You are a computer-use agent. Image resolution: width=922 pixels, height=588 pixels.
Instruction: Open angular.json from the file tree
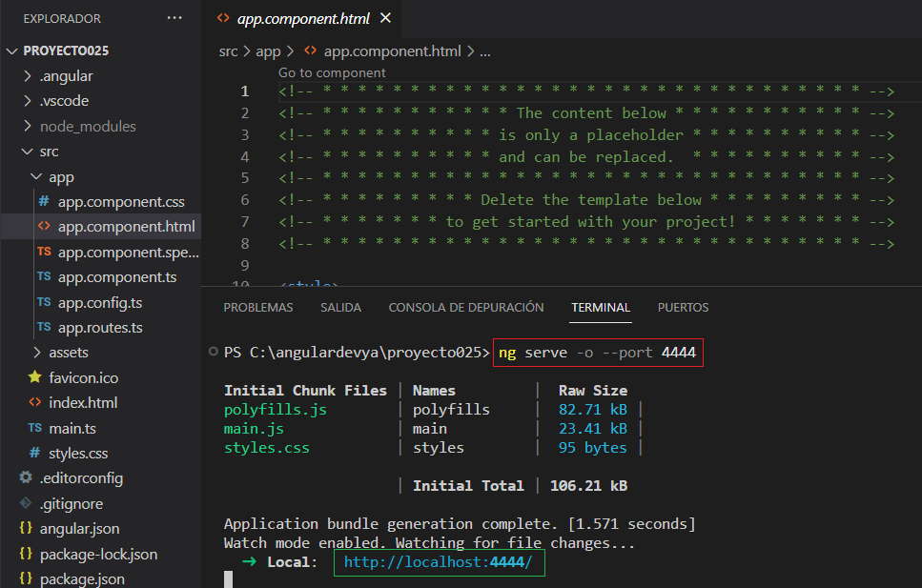coord(79,529)
